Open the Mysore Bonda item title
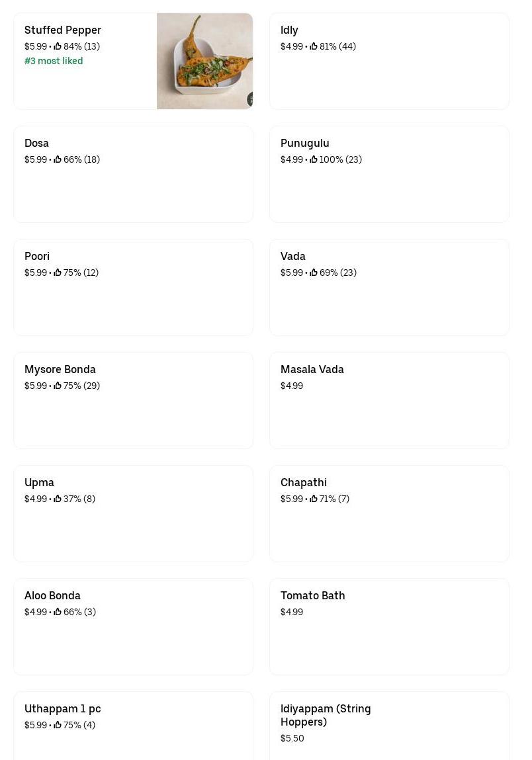 (60, 369)
